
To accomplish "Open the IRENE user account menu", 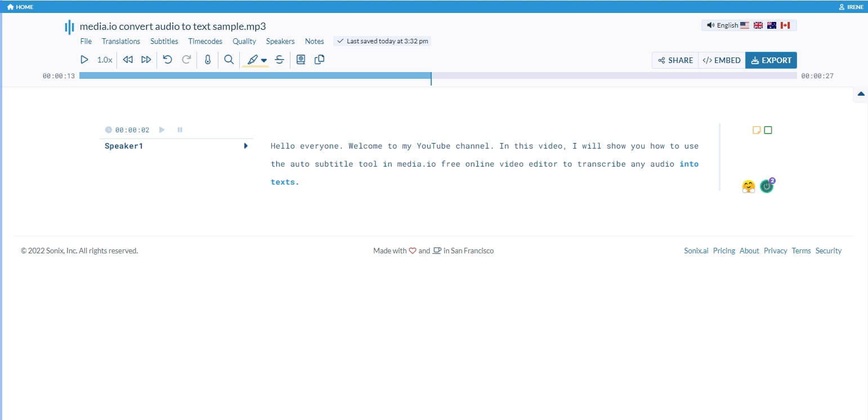I will pyautogui.click(x=851, y=7).
